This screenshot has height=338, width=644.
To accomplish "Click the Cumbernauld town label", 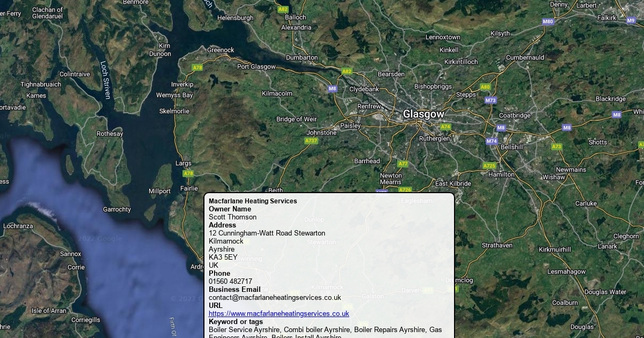I will pos(525,57).
